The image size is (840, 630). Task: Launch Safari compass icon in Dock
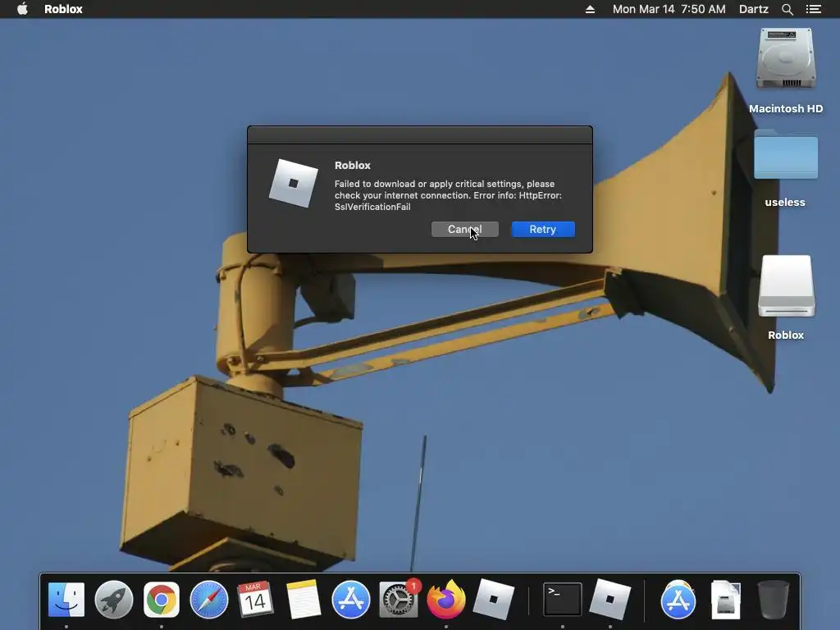(x=209, y=600)
